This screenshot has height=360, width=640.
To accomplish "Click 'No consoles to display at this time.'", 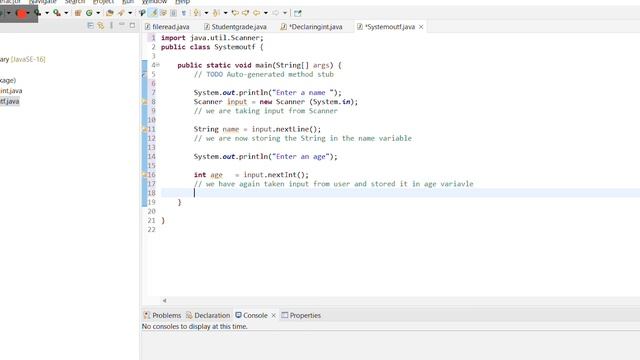I will [x=195, y=327].
